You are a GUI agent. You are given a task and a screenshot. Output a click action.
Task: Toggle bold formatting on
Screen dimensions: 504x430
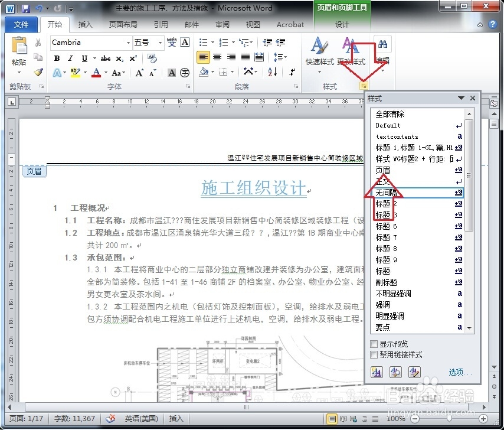(57, 59)
